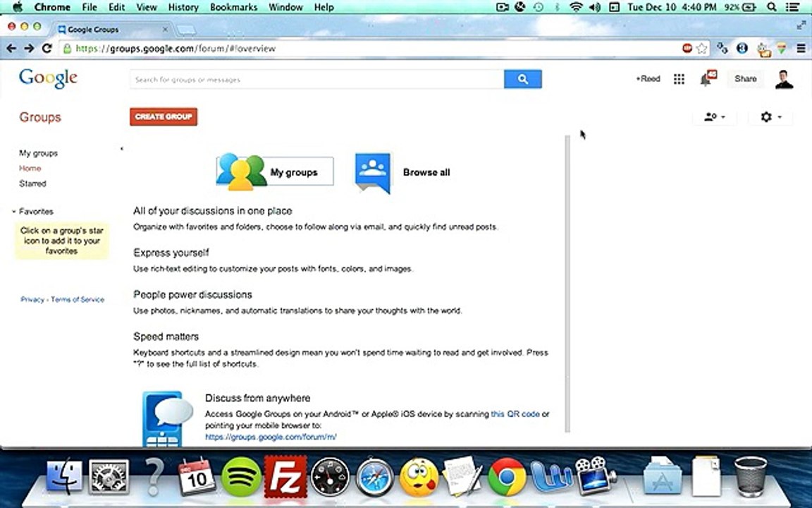Open the gear settings dropdown
The height and width of the screenshot is (508, 812).
[770, 116]
